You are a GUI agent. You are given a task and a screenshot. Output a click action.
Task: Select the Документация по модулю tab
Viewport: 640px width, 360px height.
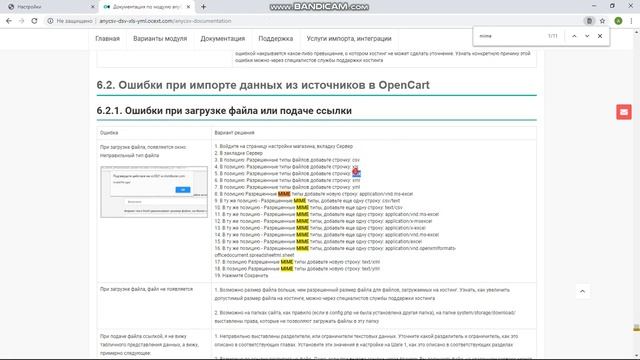(x=147, y=7)
